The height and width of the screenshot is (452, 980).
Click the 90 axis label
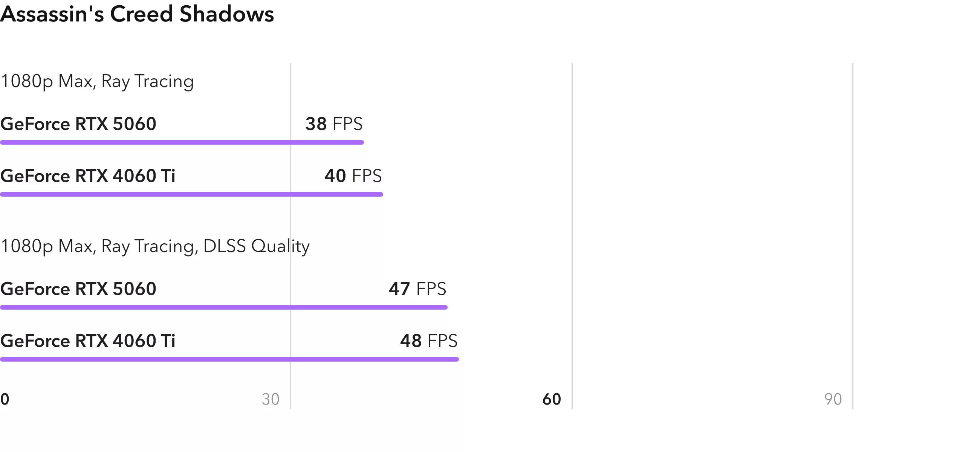(x=833, y=399)
